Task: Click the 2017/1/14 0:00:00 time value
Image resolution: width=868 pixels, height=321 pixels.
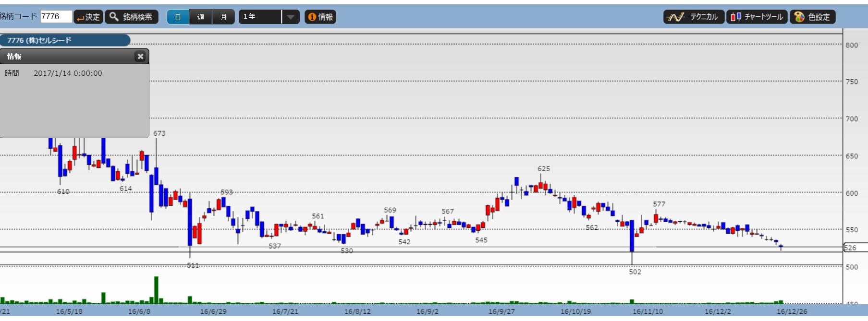Action: [x=68, y=73]
